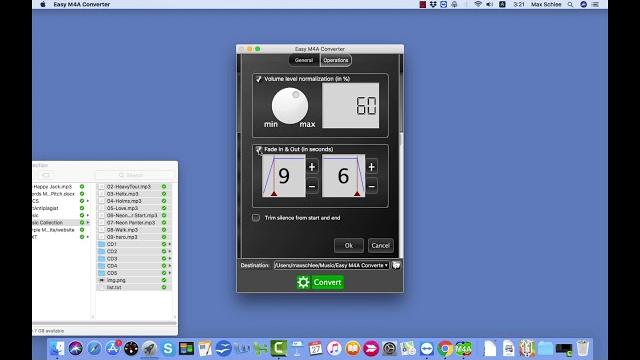Expand CD4 folder arrow in Finder
This screenshot has height=360, width=640.
pos(169,266)
